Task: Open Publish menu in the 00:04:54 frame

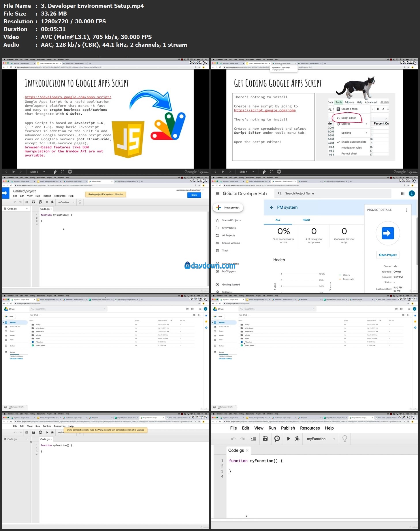Action: point(288,428)
